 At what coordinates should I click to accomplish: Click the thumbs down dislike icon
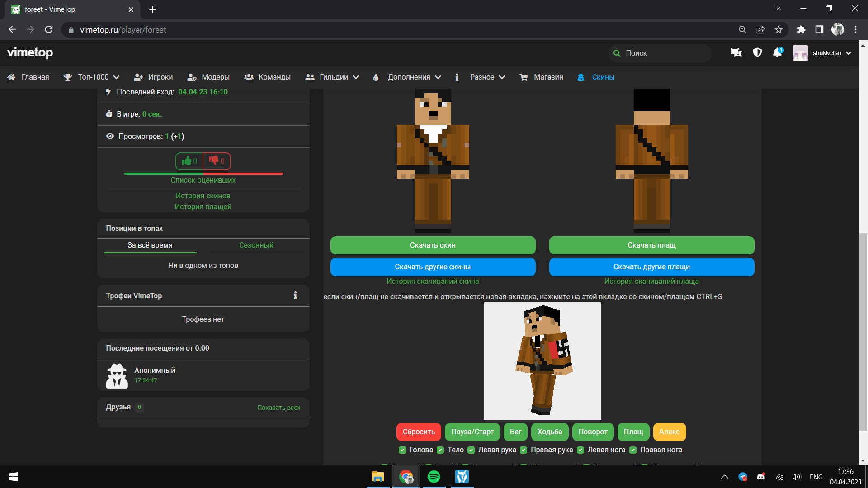pos(214,161)
